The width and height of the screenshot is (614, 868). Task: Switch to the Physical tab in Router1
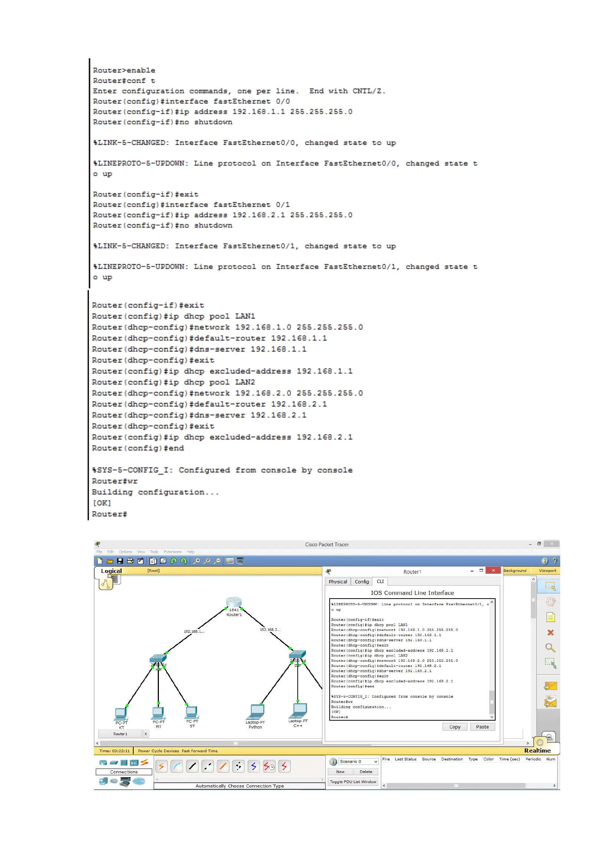[x=337, y=582]
